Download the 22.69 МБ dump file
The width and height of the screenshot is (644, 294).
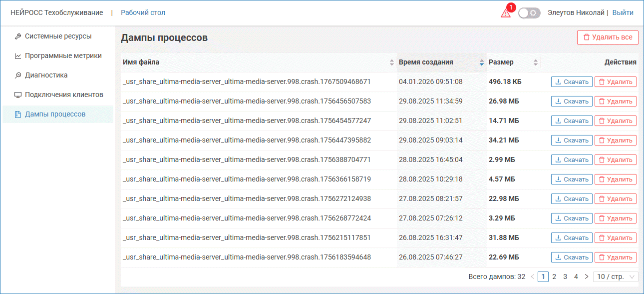point(572,257)
